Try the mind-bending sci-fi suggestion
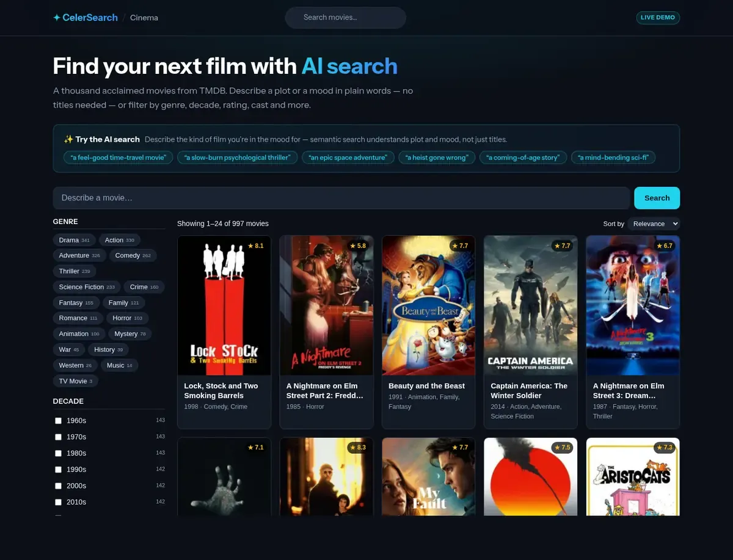This screenshot has height=560, width=733. pos(613,158)
